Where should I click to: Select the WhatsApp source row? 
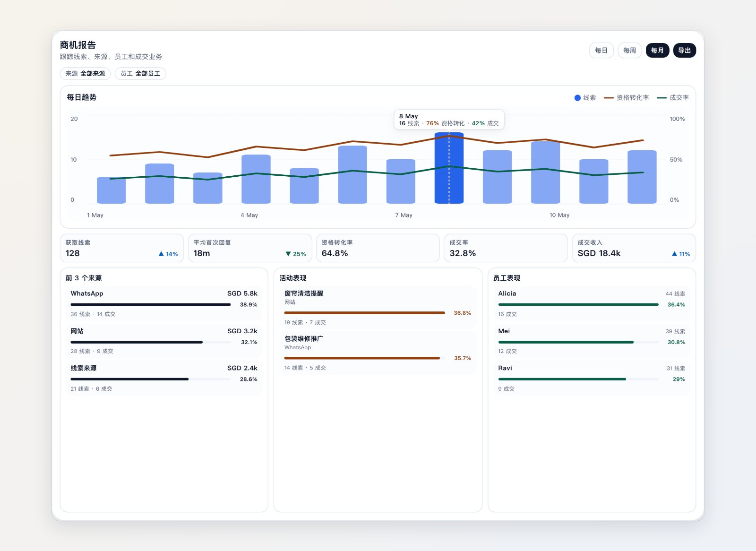164,303
